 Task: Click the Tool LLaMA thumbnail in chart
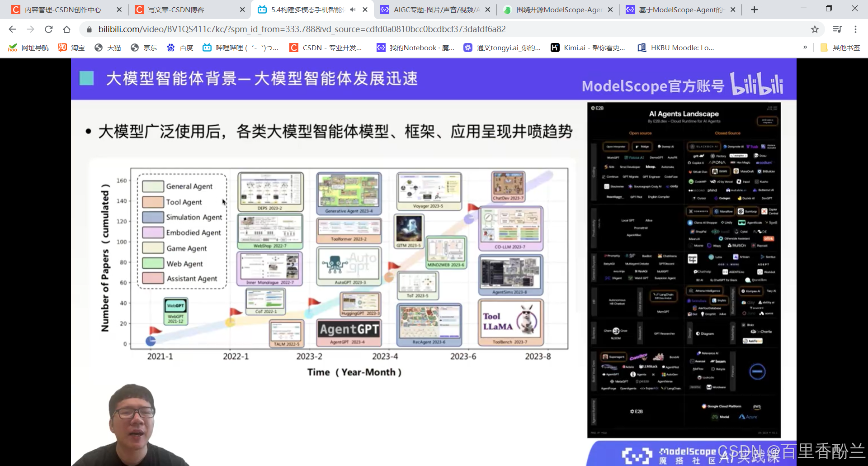coord(510,323)
